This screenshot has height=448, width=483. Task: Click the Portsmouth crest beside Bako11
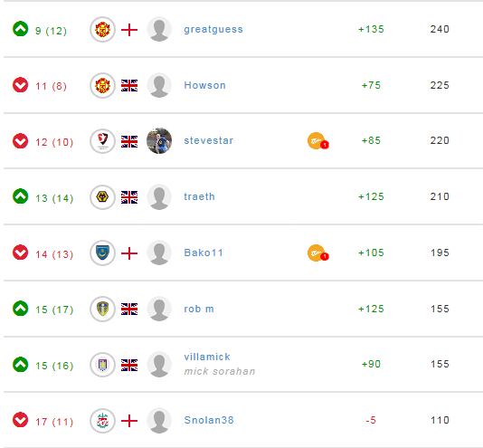pos(102,253)
